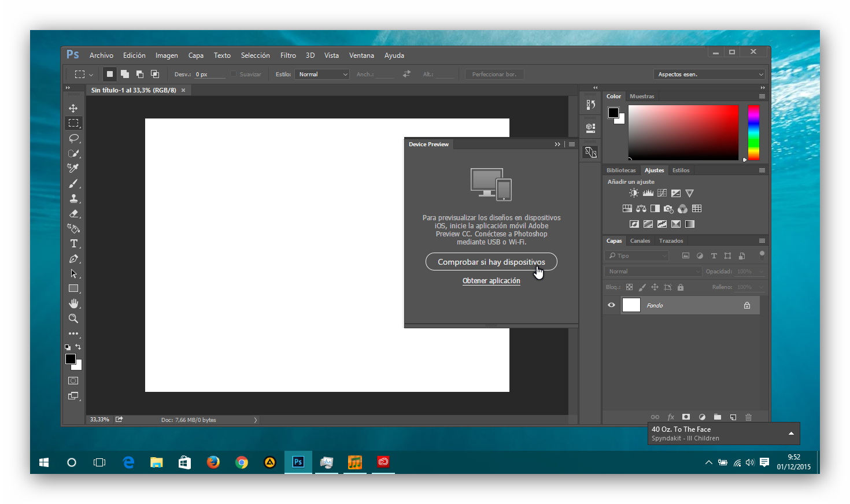Viewport: 850px width, 504px height.
Task: Switch to the Trazados tab
Action: coord(671,241)
